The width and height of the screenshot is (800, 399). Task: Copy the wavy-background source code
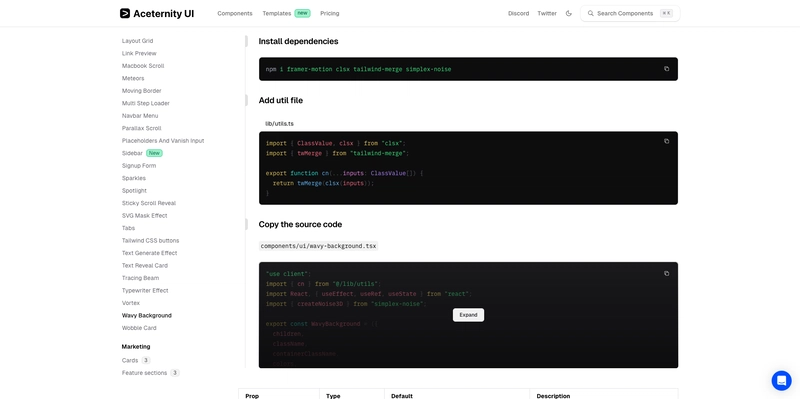coord(666,273)
